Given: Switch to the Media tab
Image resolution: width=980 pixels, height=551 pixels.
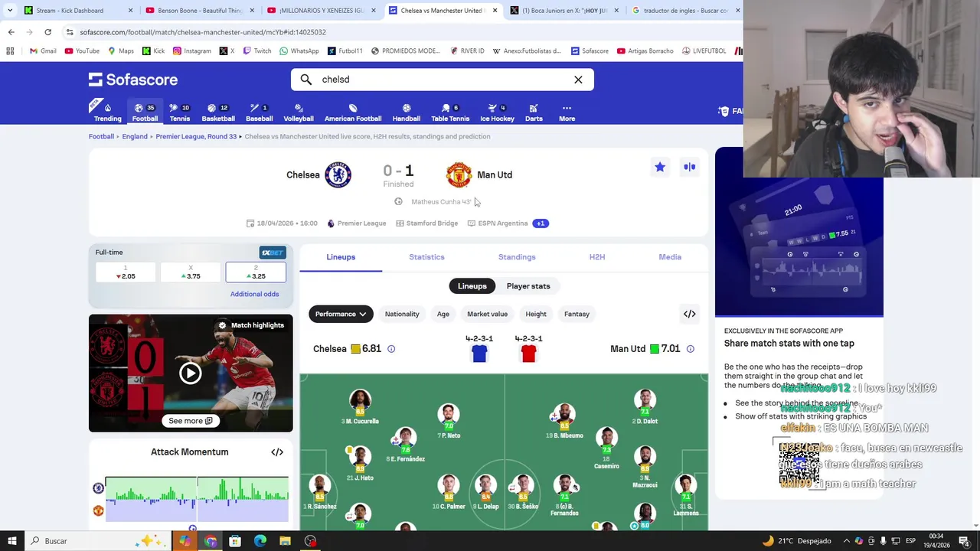Looking at the screenshot, I should (670, 257).
